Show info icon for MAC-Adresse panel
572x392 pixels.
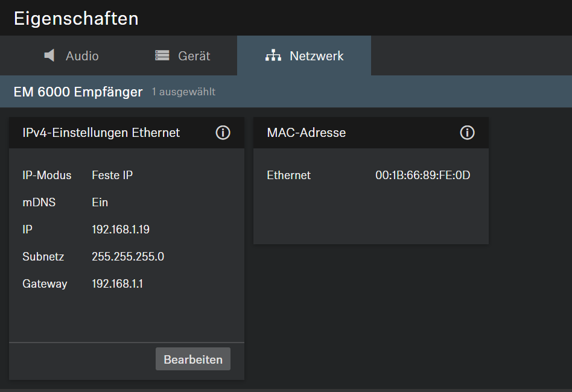(x=467, y=133)
